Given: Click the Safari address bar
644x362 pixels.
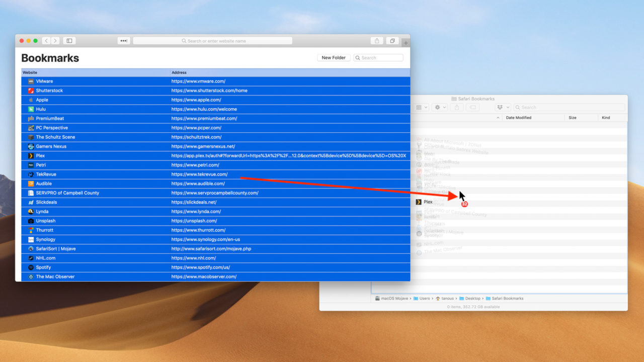Looking at the screenshot, I should [212, 41].
